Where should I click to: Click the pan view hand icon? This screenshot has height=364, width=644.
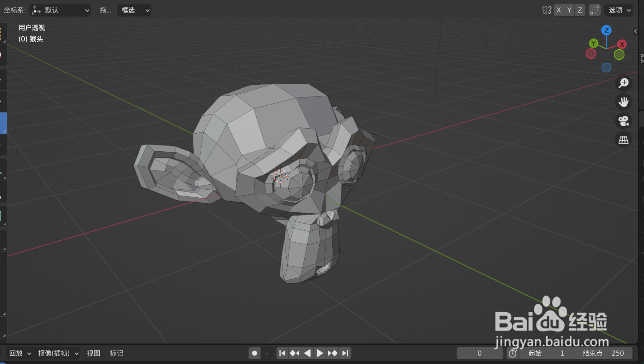[x=624, y=102]
